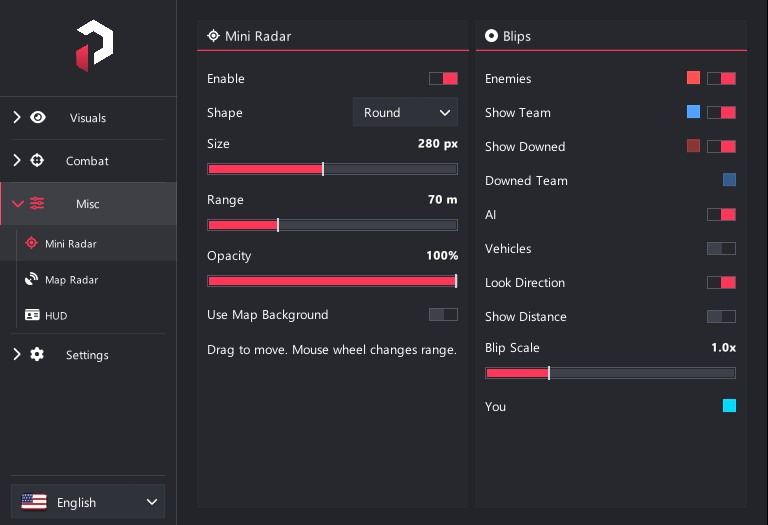Image resolution: width=768 pixels, height=525 pixels.
Task: Click the Map Radar satellite icon
Action: (x=31, y=279)
